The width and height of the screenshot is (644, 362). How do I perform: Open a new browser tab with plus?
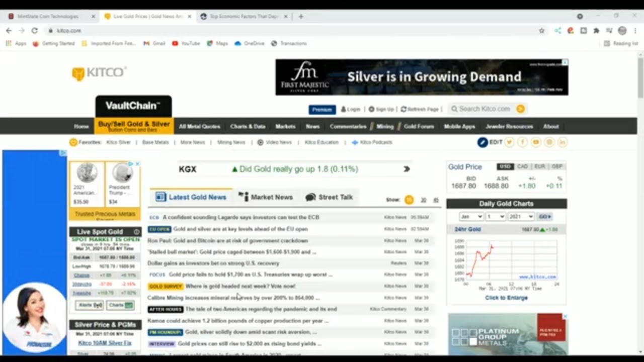pos(301,17)
